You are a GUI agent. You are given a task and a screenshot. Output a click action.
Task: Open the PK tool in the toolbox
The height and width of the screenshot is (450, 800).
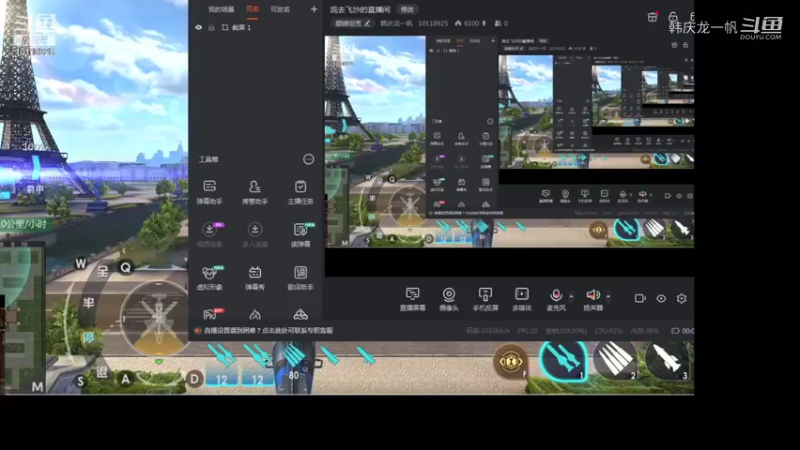(210, 314)
